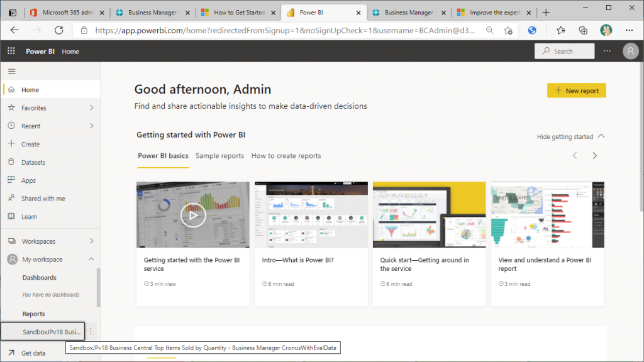644x362 pixels.
Task: Open the Dashboards section in My workspace
Action: pos(40,277)
